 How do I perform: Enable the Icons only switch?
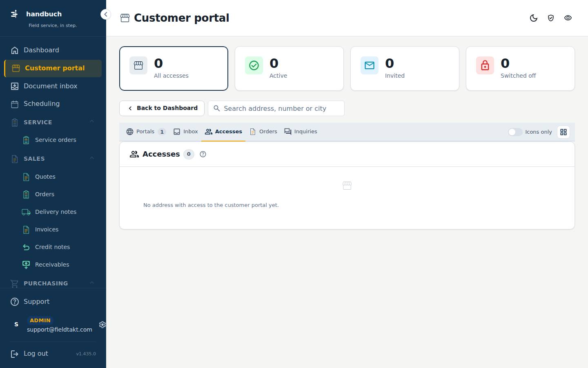(515, 132)
